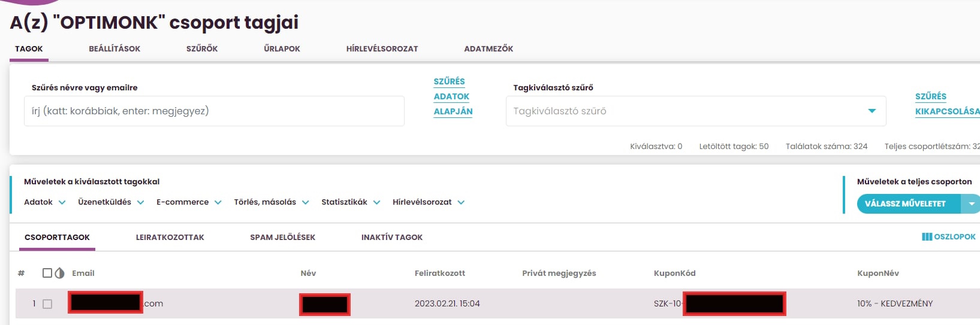The width and height of the screenshot is (980, 325).
Task: Click the Letöltött tagok: 50 text
Action: click(x=734, y=146)
